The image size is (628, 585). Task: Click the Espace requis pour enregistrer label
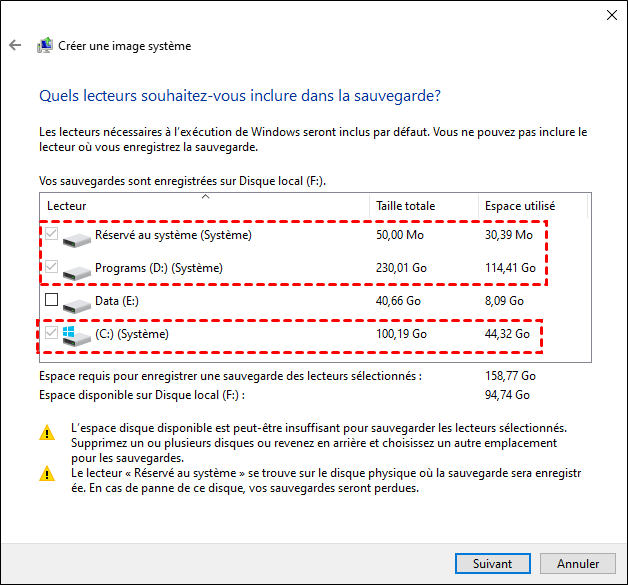[230, 376]
